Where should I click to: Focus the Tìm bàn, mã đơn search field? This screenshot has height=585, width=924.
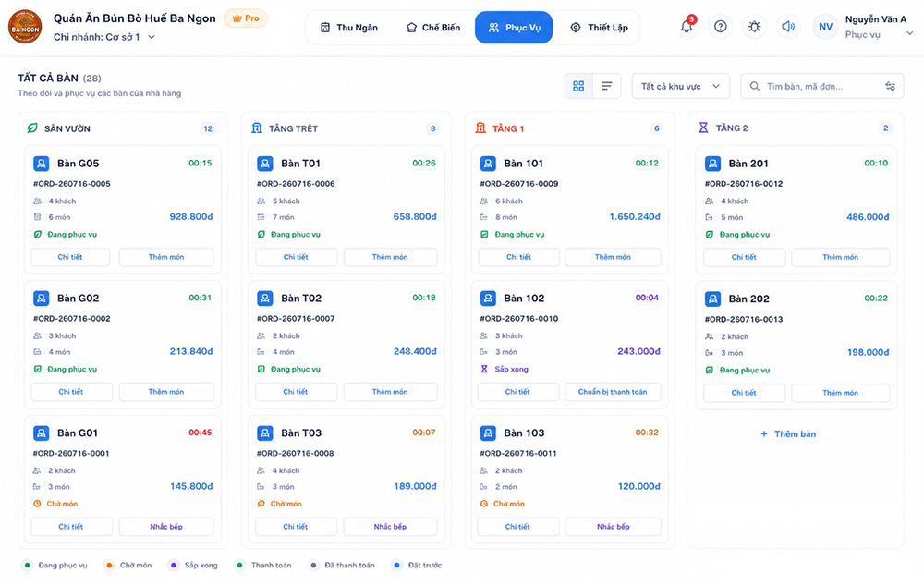pyautogui.click(x=822, y=86)
